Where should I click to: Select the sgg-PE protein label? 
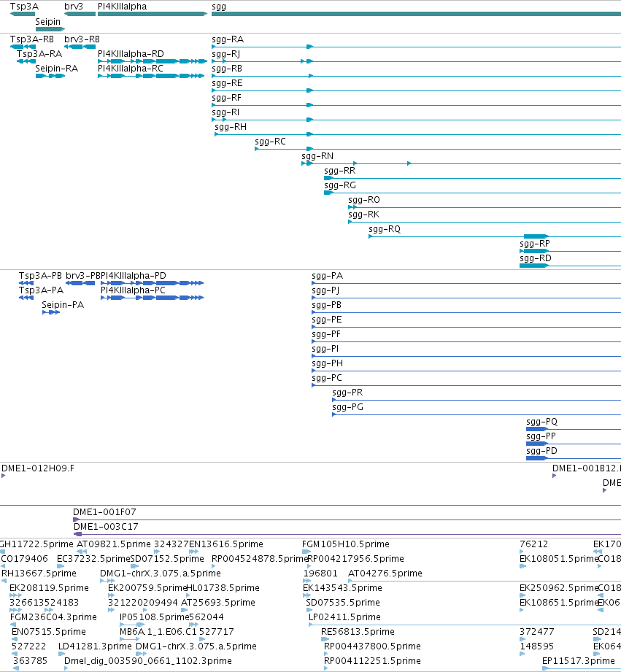(x=327, y=320)
